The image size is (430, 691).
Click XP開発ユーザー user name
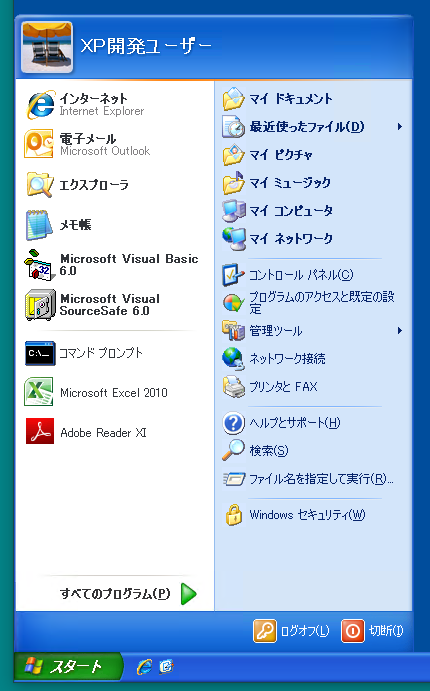(x=145, y=46)
